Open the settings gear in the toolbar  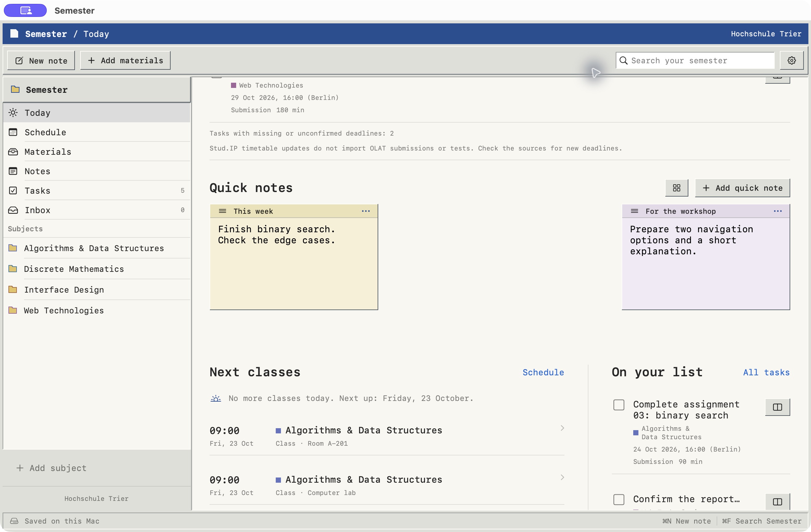[791, 60]
